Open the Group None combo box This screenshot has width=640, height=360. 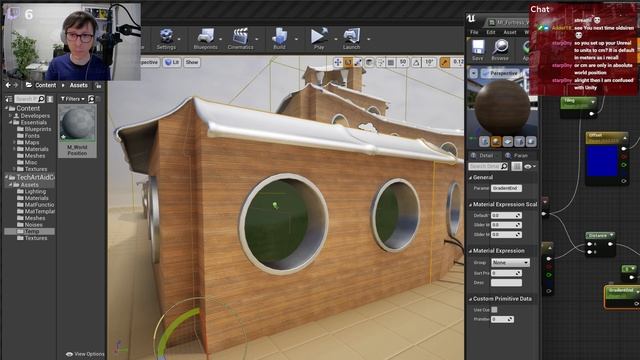tap(510, 262)
